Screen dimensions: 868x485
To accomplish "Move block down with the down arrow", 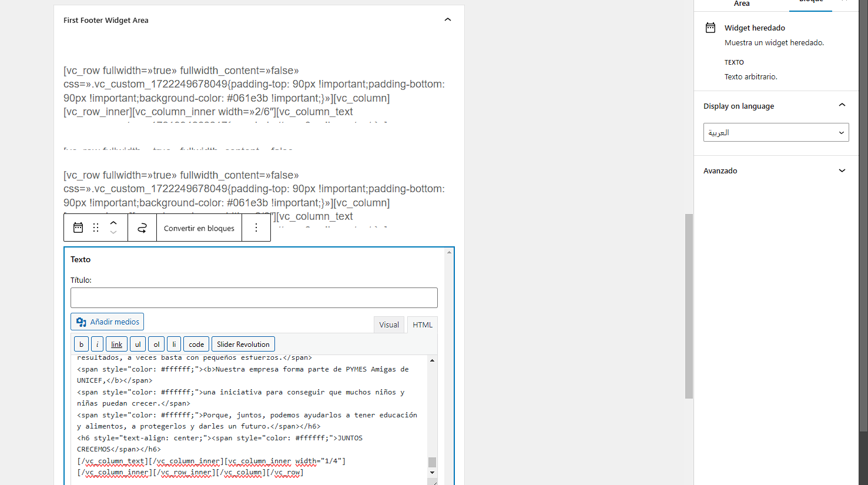I will point(113,233).
